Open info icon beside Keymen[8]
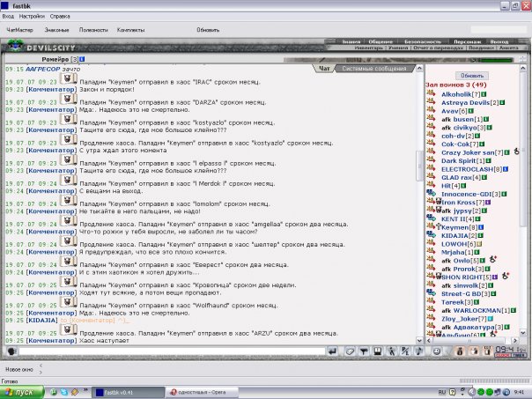 tap(481, 227)
